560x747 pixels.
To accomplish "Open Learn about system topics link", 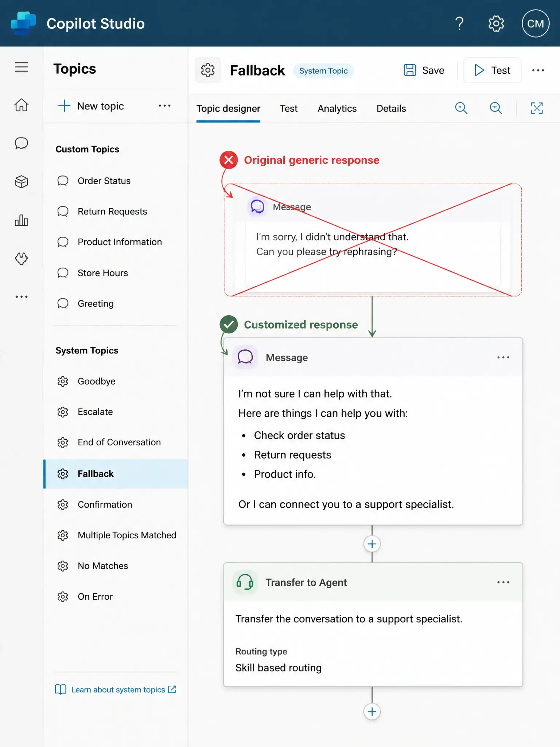I will (x=116, y=689).
